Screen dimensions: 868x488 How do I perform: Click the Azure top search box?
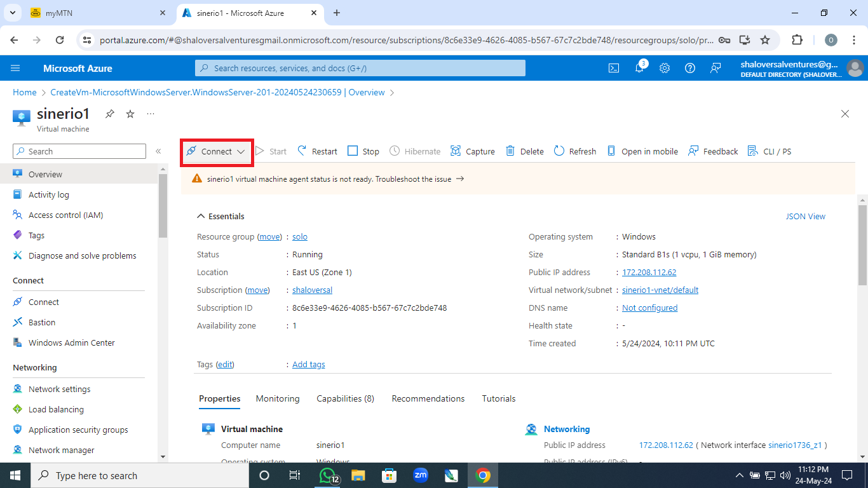click(x=360, y=68)
